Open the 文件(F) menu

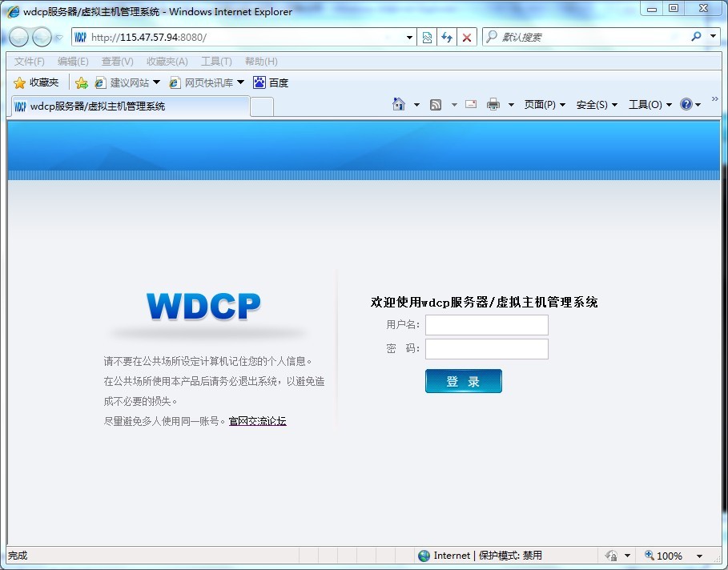(30, 62)
